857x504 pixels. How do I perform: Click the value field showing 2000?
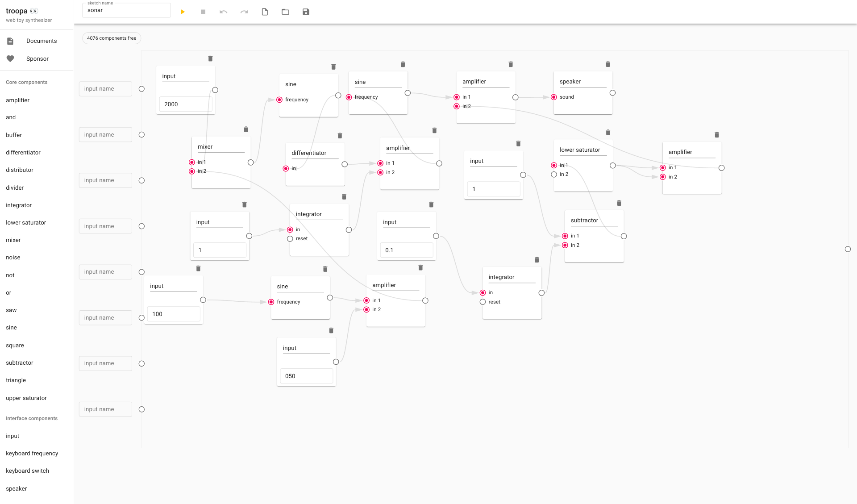pos(185,104)
